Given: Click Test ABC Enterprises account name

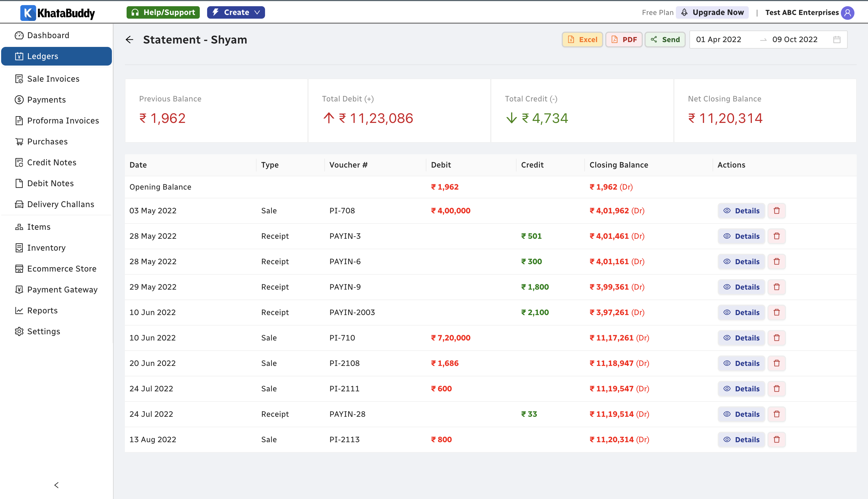Looking at the screenshot, I should click(802, 13).
